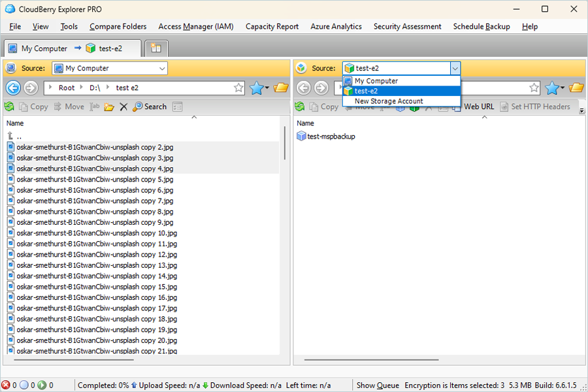Click right pane Name column header
The height and width of the screenshot is (392, 588).
coord(305,123)
